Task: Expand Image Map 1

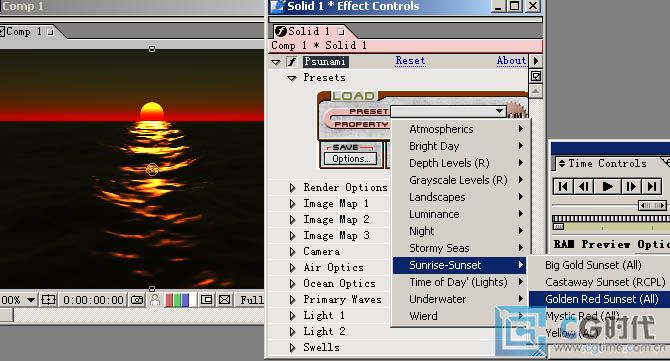Action: click(x=292, y=204)
